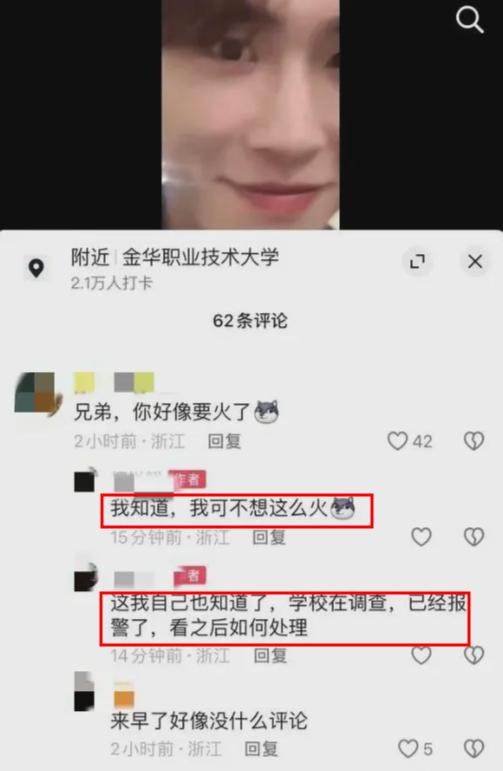Image resolution: width=503 pixels, height=771 pixels.
Task: Like the comment with 5 likes
Action: click(408, 748)
